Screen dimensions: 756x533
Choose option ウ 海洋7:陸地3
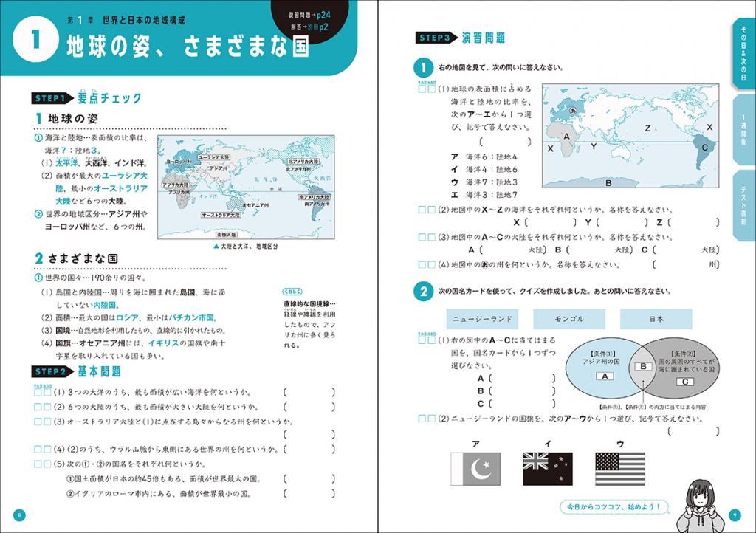coord(484,182)
